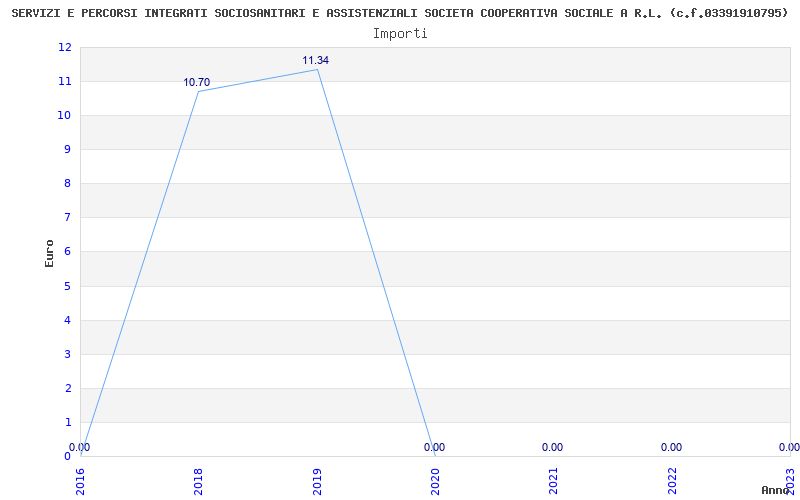Image resolution: width=800 pixels, height=500 pixels.
Task: Click the 11.34 peak data label
Action: (x=315, y=60)
